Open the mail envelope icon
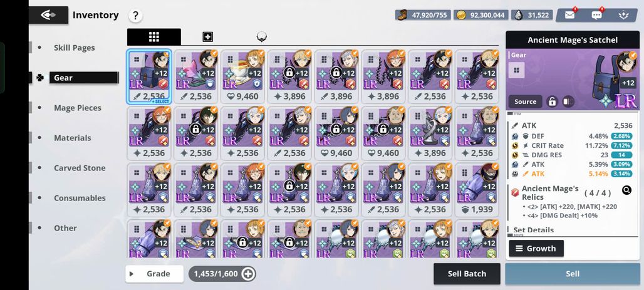Viewport: 644px width, 290px height. click(569, 15)
